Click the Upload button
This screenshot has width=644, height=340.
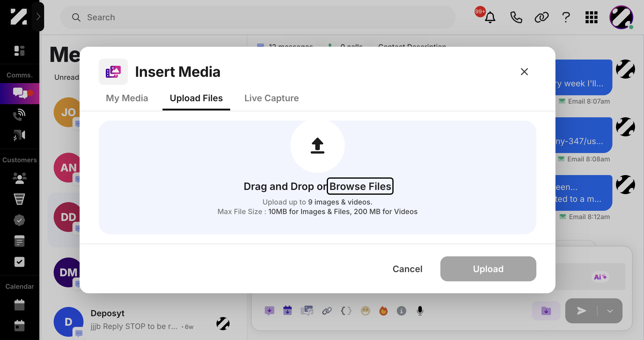[x=488, y=269]
